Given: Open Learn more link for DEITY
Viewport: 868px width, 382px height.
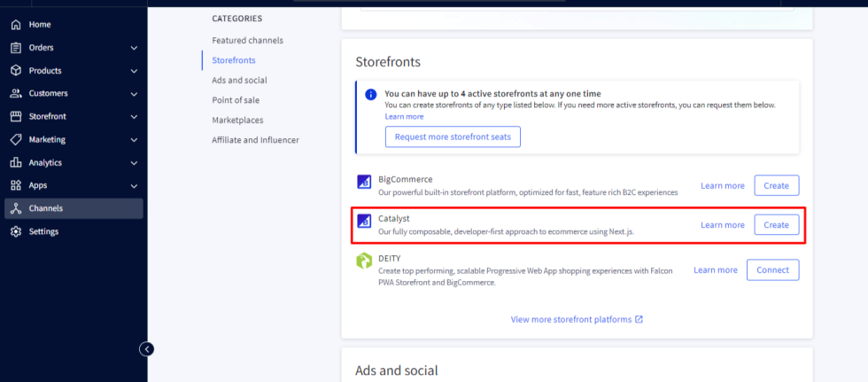Looking at the screenshot, I should pos(716,269).
